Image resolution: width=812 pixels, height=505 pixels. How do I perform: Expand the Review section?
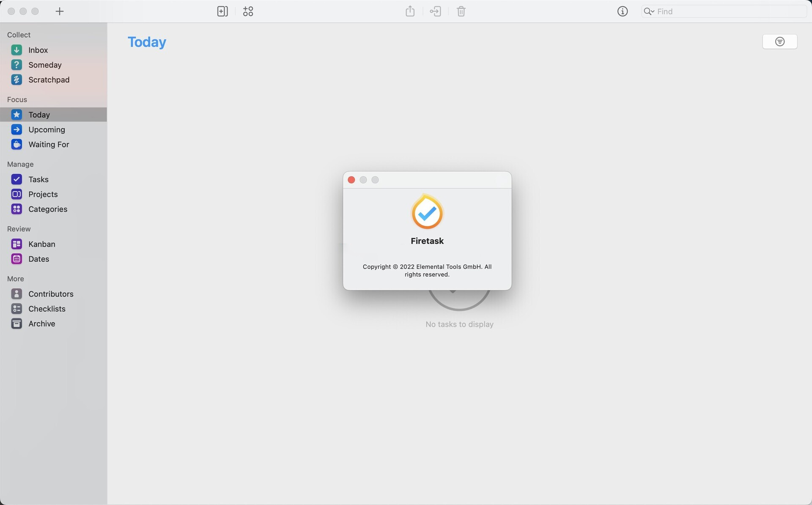click(x=19, y=229)
